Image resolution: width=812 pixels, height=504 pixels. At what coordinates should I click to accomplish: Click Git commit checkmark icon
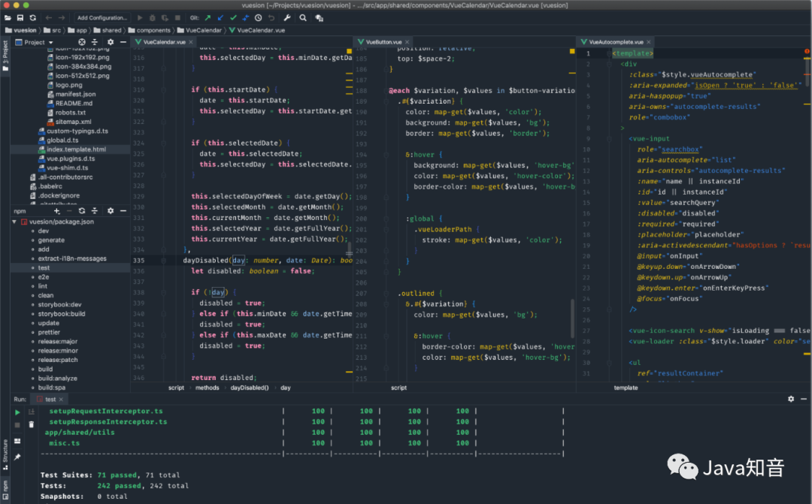tap(233, 17)
